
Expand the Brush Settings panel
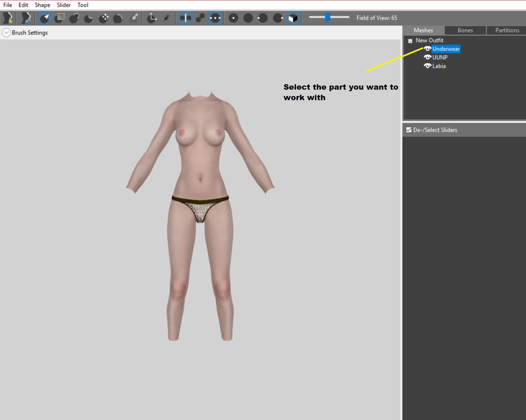6,32
